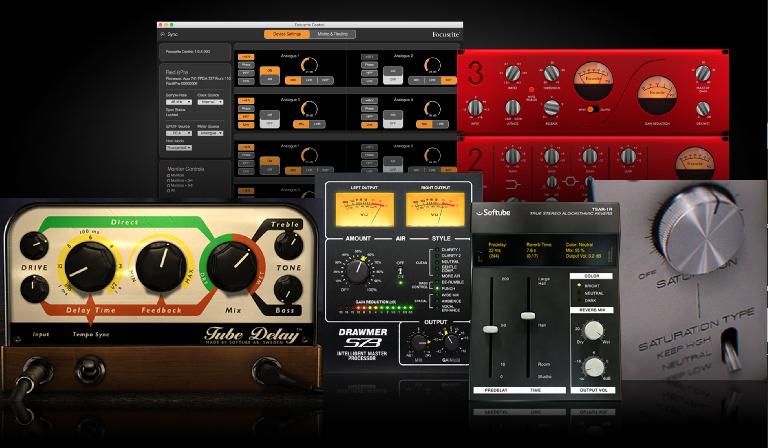
Task: Click the On/Off switch on first Analogue 2
Action: (x=393, y=75)
